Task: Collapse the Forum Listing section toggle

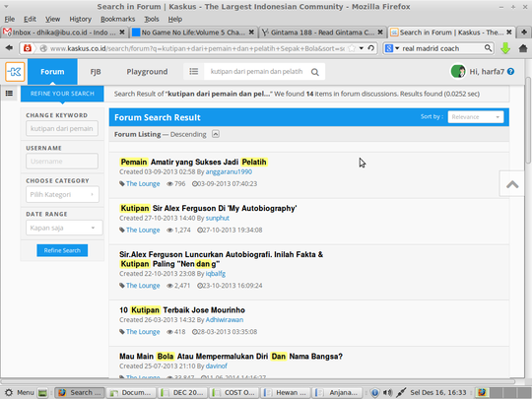Action: 216,134
